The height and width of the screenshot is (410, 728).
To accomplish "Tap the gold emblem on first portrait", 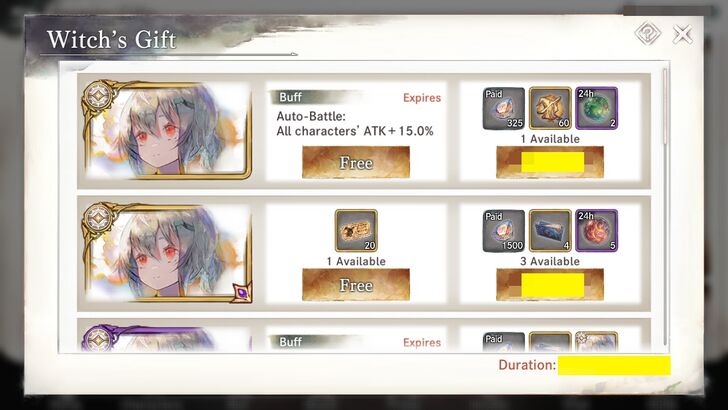I will (98, 96).
